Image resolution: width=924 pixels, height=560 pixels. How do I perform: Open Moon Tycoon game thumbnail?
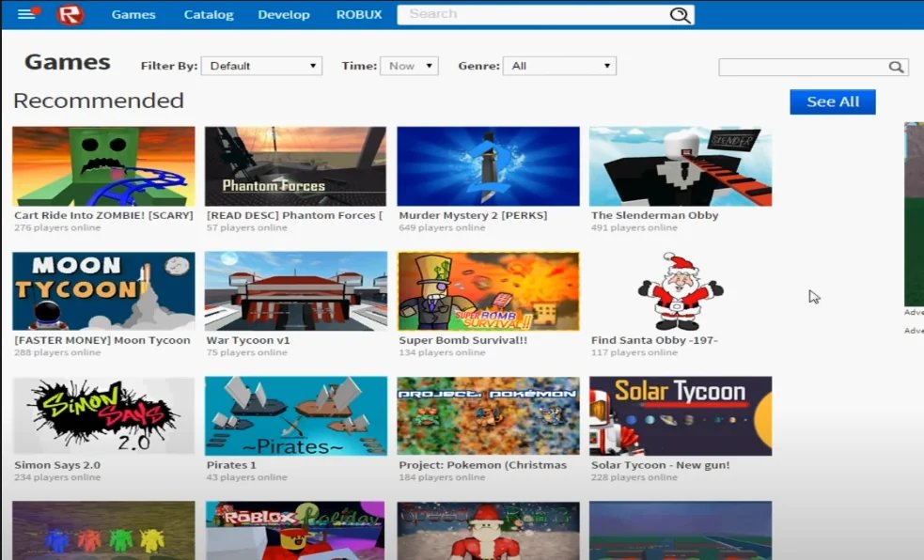tap(103, 291)
